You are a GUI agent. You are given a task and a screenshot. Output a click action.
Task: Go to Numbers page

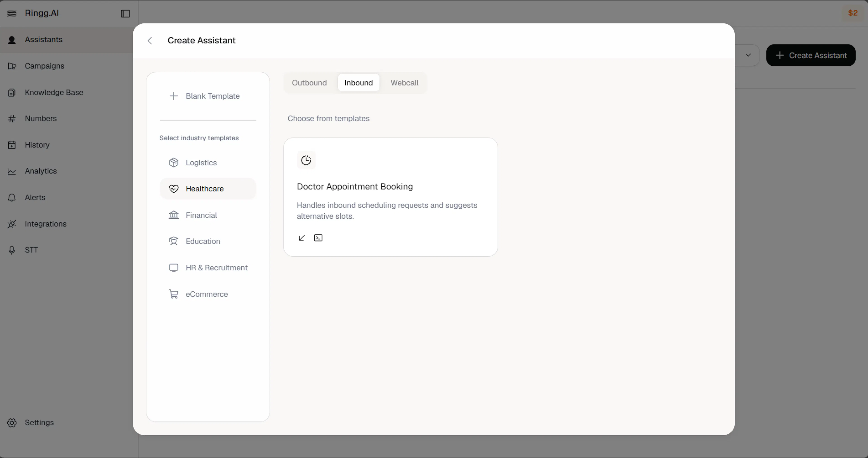point(66,119)
